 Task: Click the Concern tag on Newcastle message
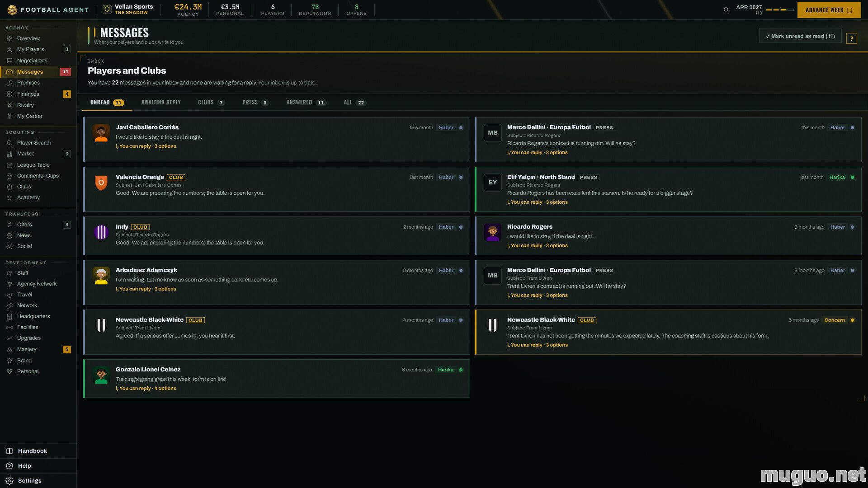[834, 320]
